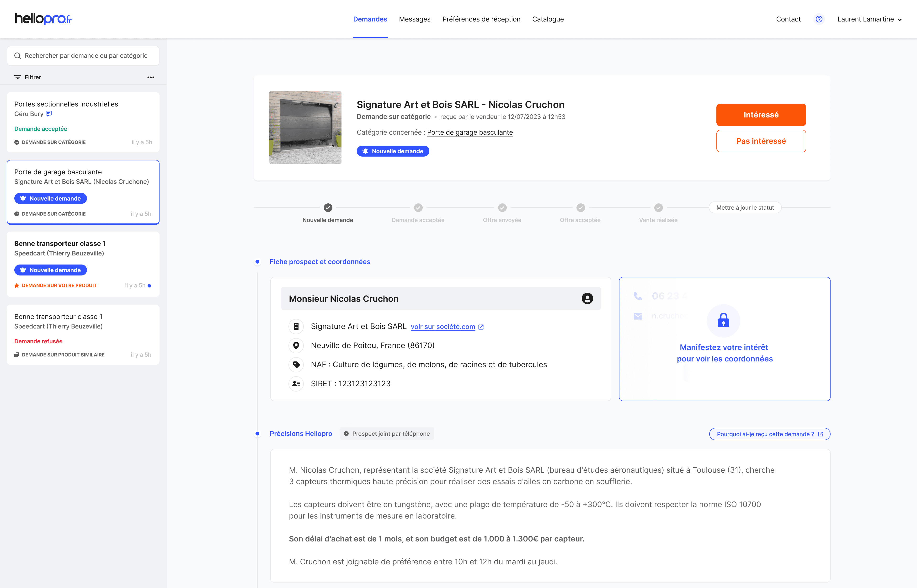
Task: Click the 'Offre envoyée' step checkmark
Action: tap(502, 208)
